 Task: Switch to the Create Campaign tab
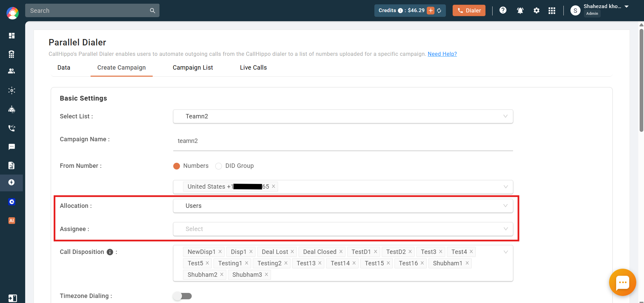click(x=122, y=68)
